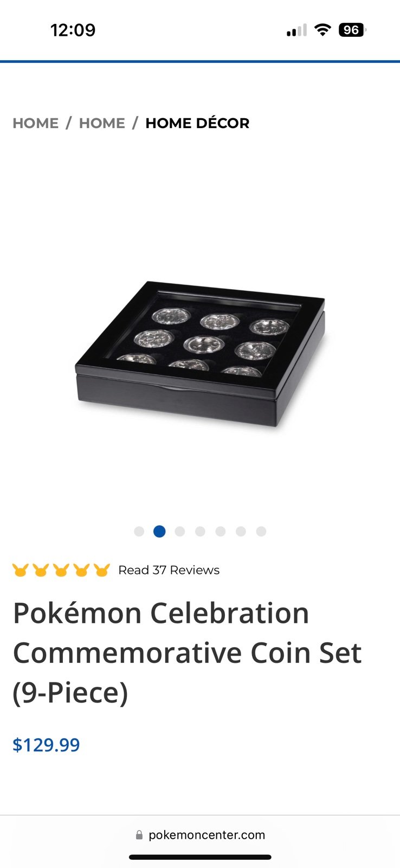
Task: Open the HOME DÉCOR breadcrumb category
Action: coord(197,123)
